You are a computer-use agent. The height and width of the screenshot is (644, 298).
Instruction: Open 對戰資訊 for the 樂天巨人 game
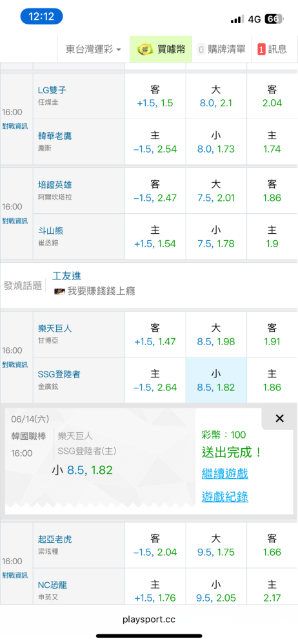[x=15, y=365]
